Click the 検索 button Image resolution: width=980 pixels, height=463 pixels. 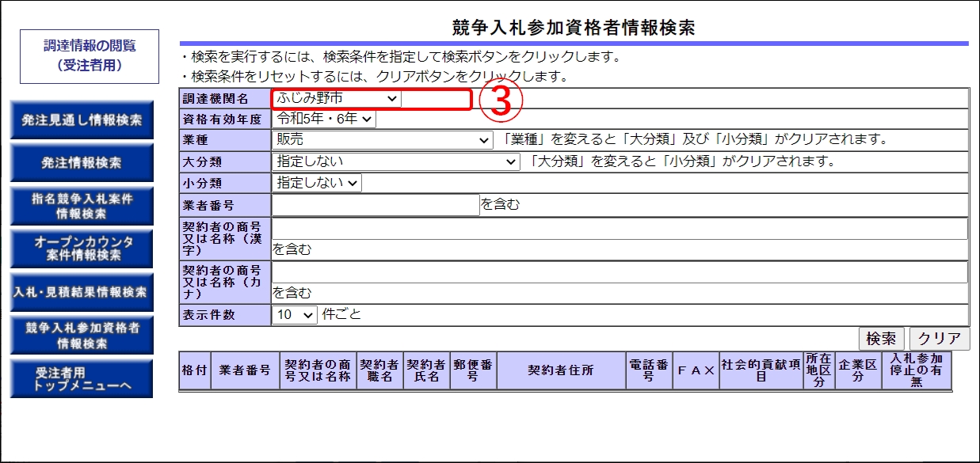pyautogui.click(x=881, y=339)
